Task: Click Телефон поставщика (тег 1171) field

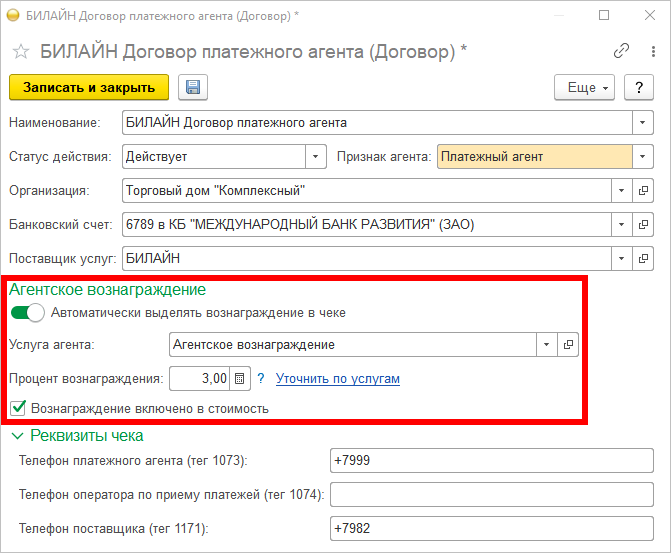Action: click(492, 529)
